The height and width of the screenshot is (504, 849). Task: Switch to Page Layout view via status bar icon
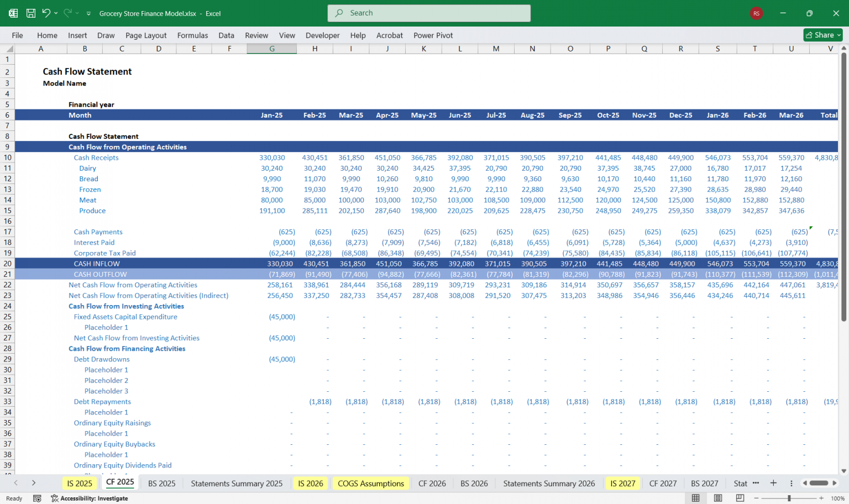(x=719, y=498)
